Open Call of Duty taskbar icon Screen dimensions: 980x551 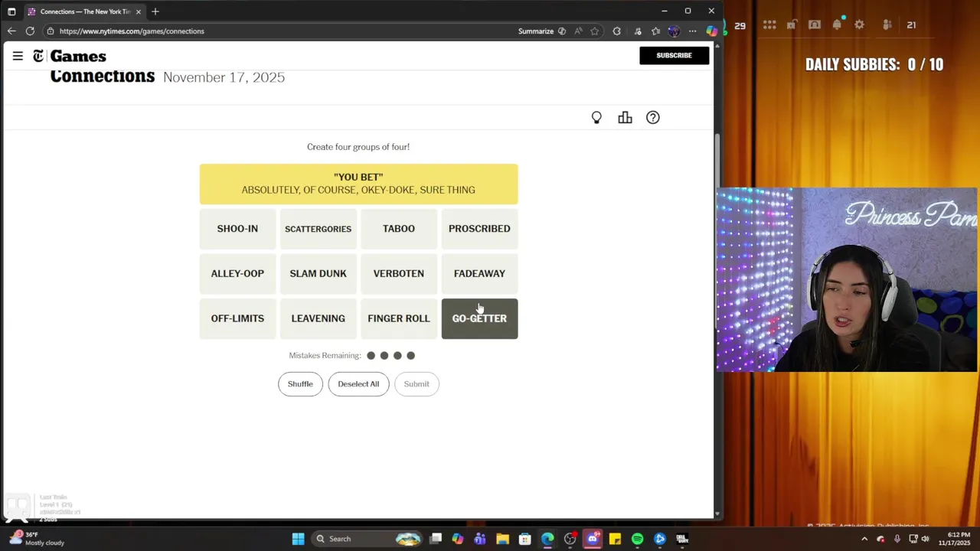tap(682, 539)
